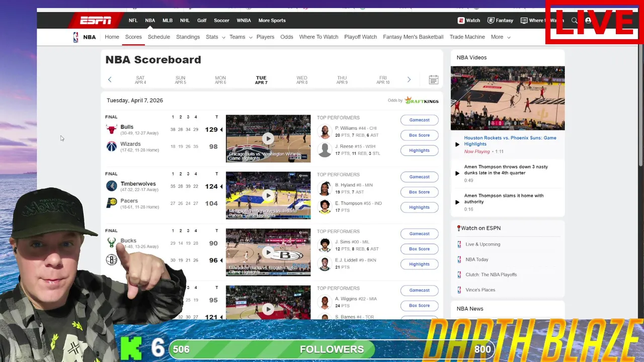Click play icon beside Rockets vs. Suns highlights
Viewport: 644px width, 362px height.
(x=457, y=144)
